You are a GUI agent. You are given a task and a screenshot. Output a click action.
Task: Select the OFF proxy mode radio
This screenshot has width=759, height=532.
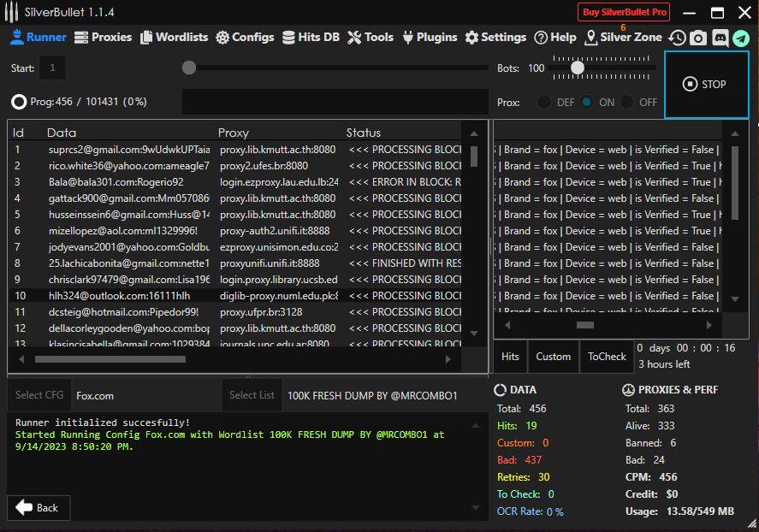627,102
